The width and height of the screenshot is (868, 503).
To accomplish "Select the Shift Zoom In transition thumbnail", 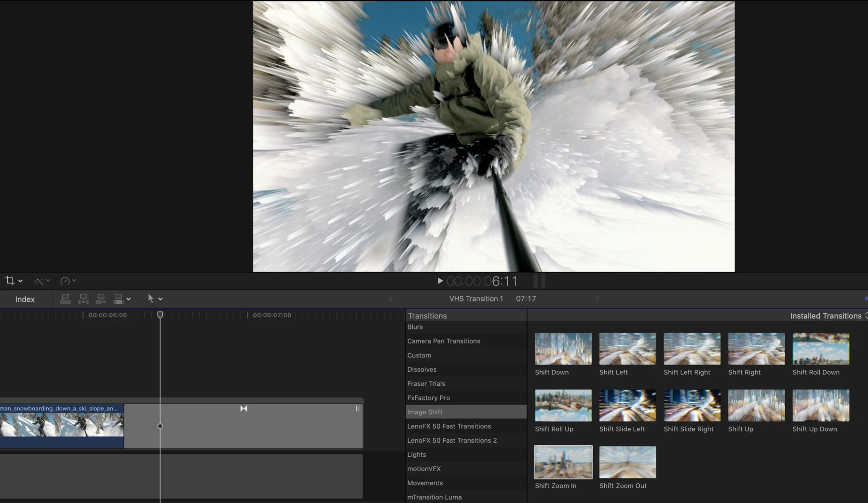I will pos(562,462).
